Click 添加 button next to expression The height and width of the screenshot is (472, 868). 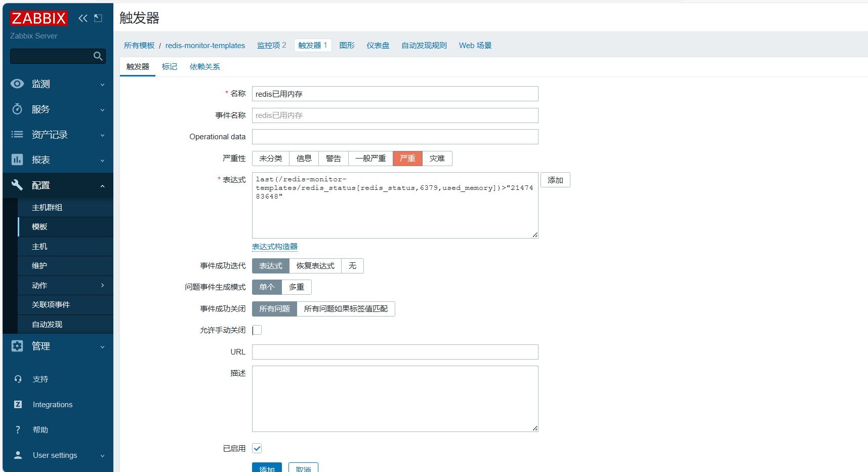pyautogui.click(x=555, y=180)
